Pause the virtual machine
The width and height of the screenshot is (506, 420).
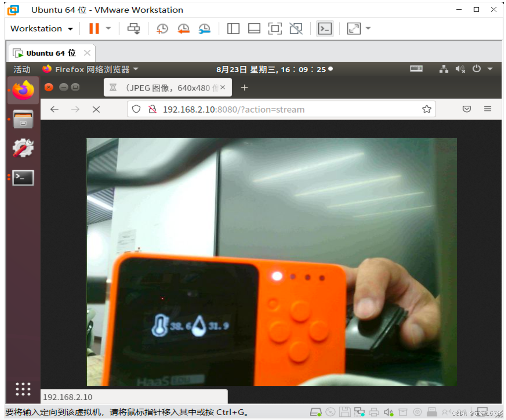(94, 28)
